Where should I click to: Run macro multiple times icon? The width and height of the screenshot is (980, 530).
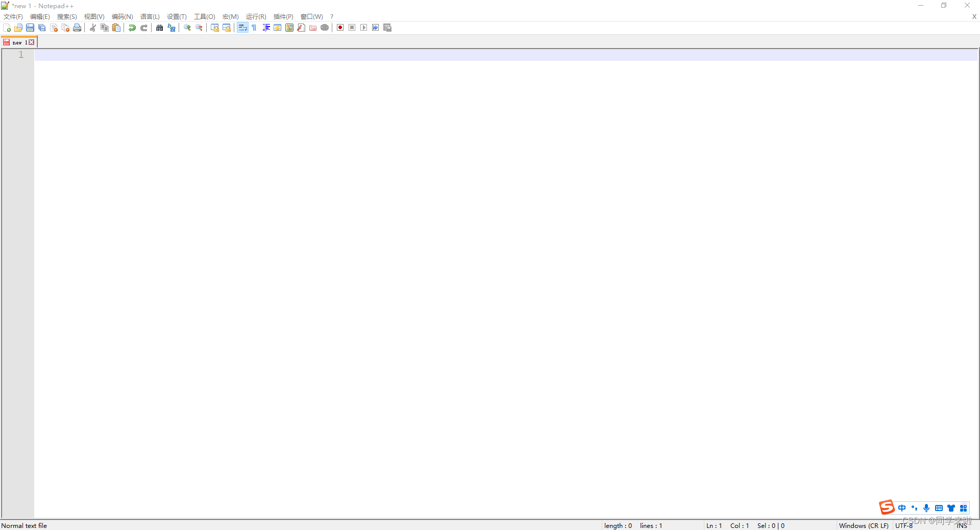[x=376, y=28]
